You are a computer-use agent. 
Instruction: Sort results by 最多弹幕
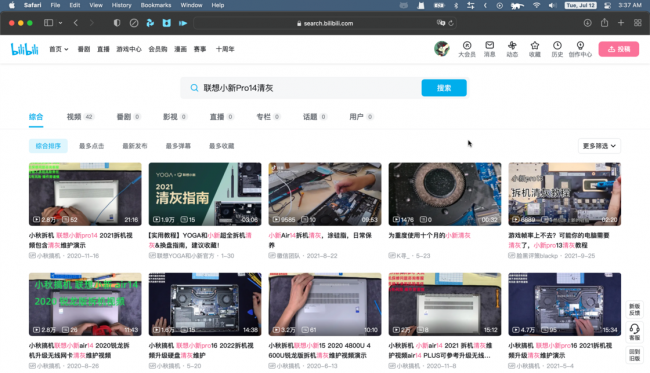178,146
